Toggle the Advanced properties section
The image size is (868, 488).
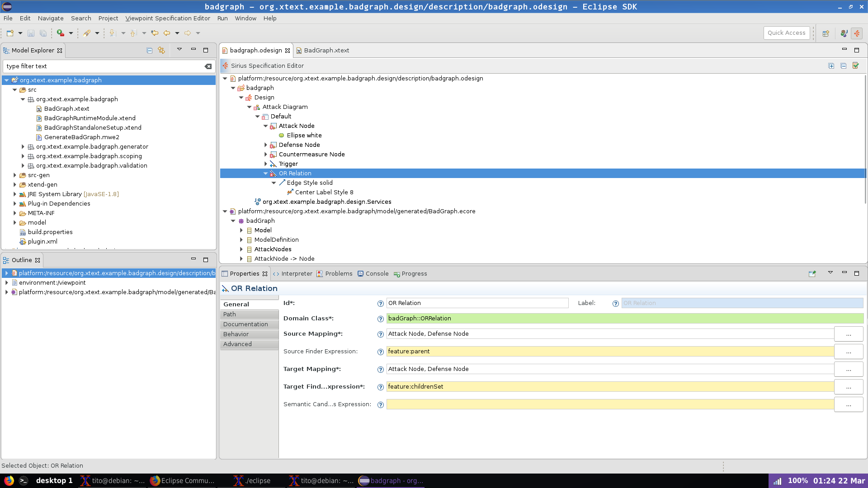(237, 344)
